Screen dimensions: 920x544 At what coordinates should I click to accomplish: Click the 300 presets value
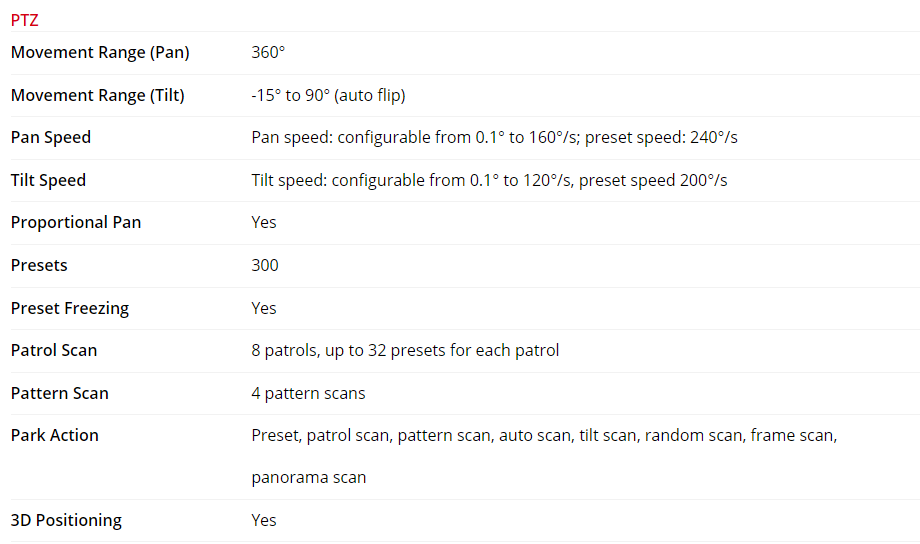(265, 266)
